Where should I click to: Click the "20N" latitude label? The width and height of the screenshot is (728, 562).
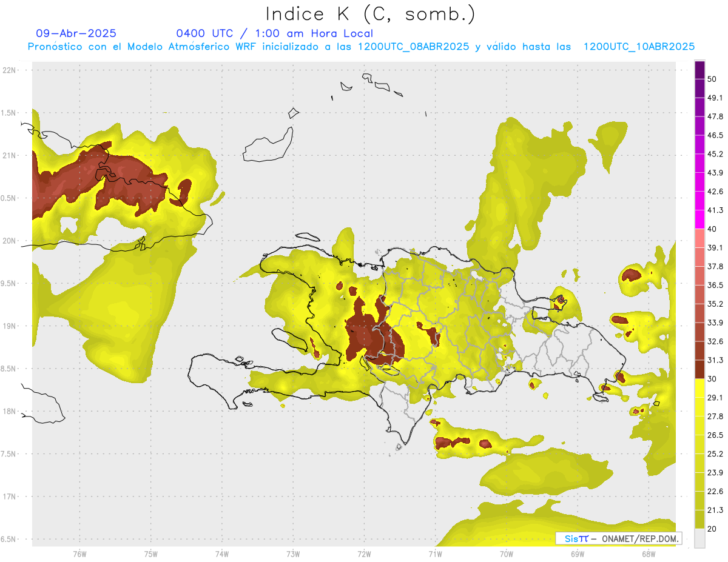[10, 241]
